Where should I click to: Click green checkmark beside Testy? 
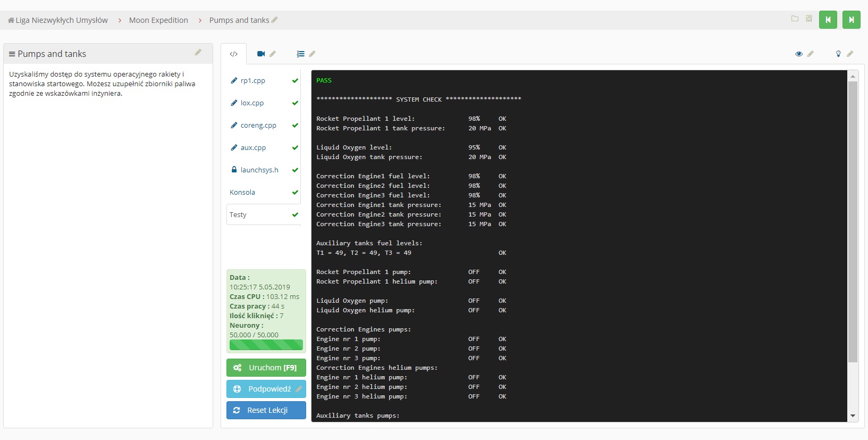(295, 215)
